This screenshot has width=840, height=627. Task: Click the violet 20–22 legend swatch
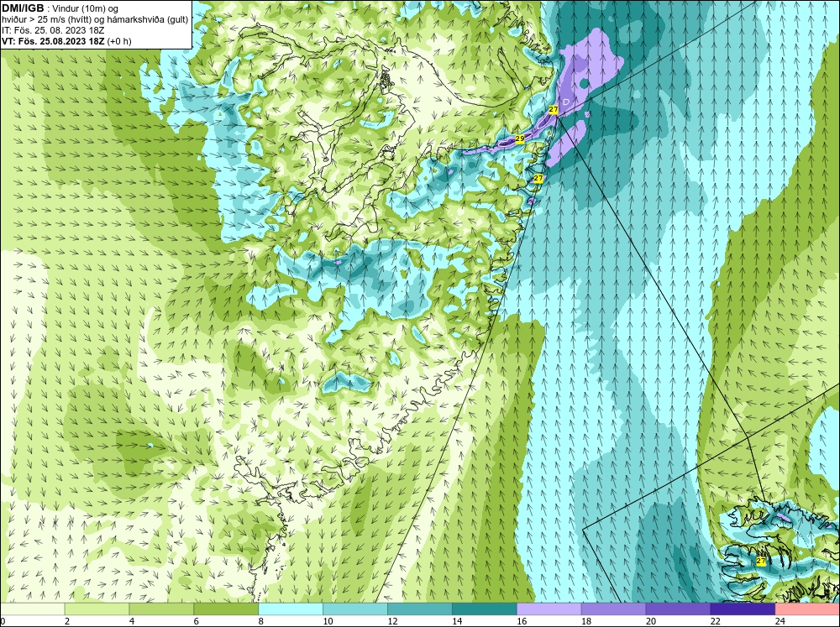tap(678, 609)
